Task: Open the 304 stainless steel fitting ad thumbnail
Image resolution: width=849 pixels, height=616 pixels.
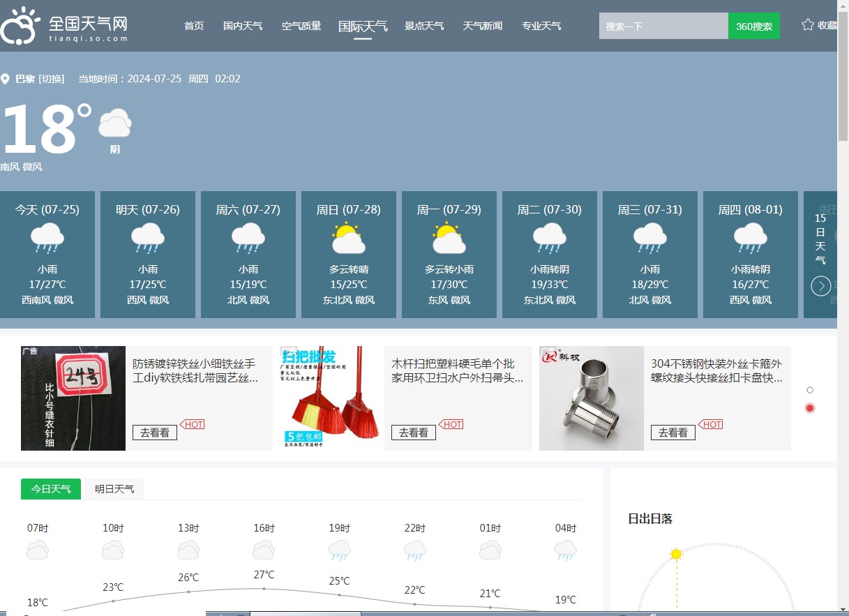Action: (x=592, y=398)
